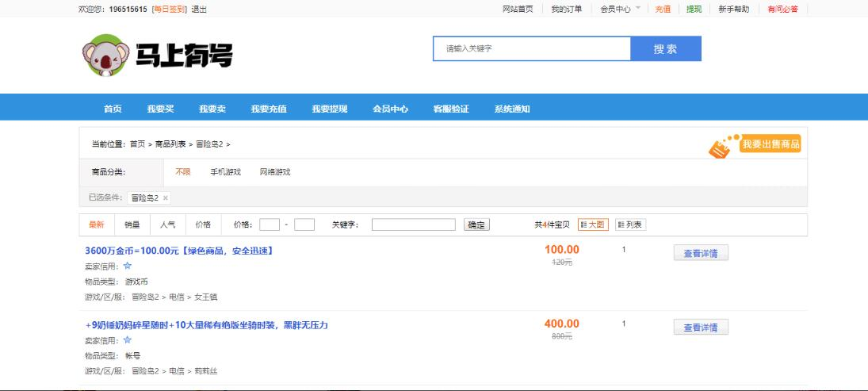This screenshot has height=391, width=868.
Task: Click 确定 to apply the filter
Action: 476,224
